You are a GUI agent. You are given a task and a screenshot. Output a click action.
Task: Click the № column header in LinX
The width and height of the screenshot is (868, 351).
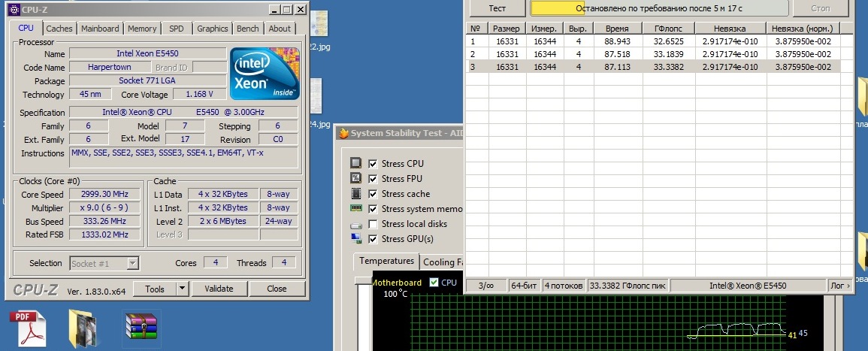click(x=475, y=29)
